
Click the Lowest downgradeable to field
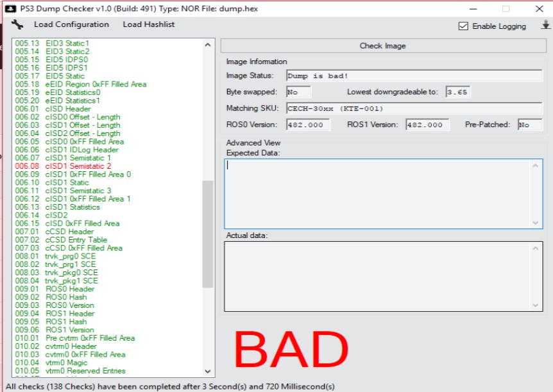[x=457, y=92]
